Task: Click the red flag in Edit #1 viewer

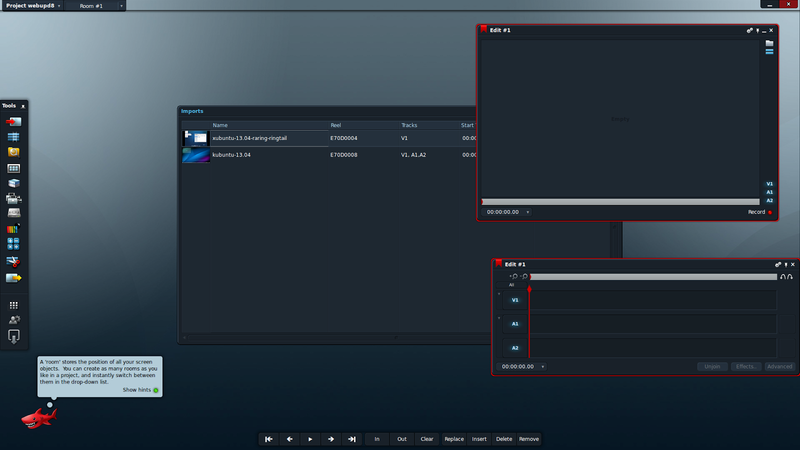Action: [x=484, y=30]
